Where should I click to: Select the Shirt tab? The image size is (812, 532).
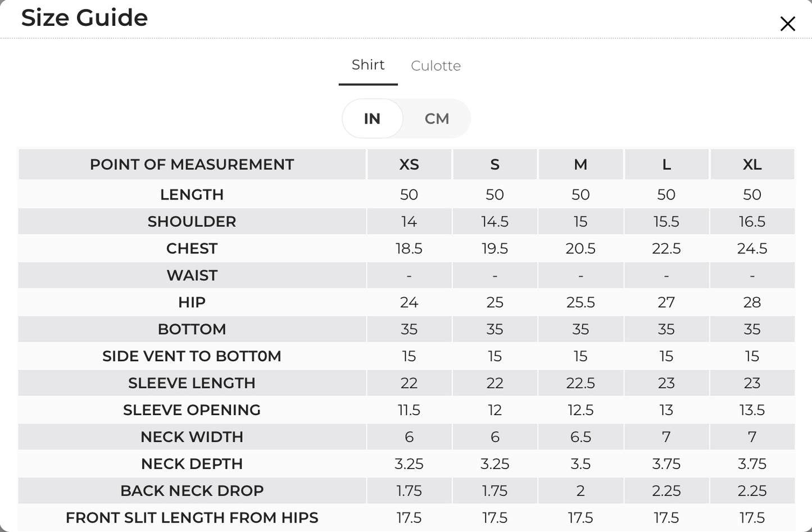point(368,65)
